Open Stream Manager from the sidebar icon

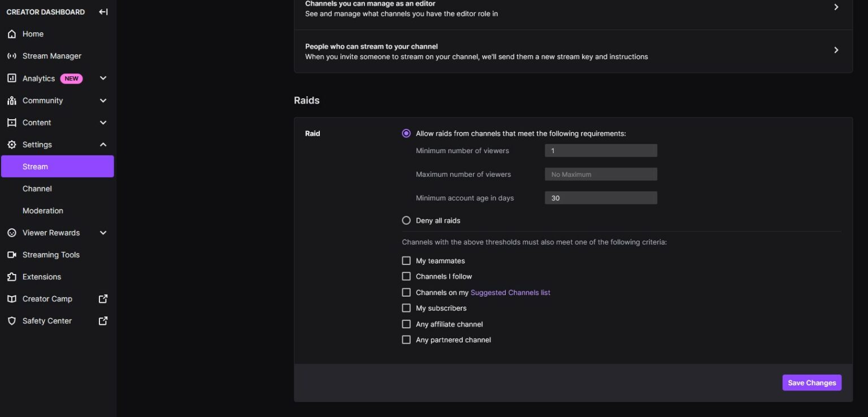(12, 55)
